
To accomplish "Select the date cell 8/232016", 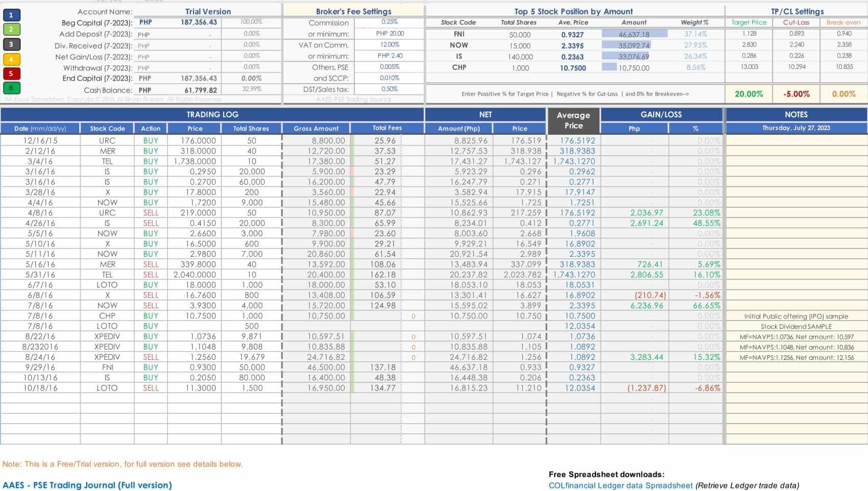I will [x=40, y=347].
